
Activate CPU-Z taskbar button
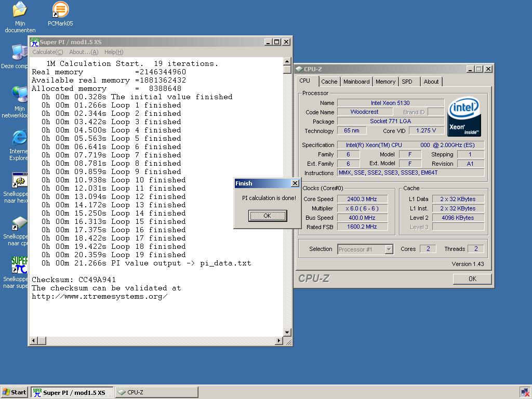[157, 393]
